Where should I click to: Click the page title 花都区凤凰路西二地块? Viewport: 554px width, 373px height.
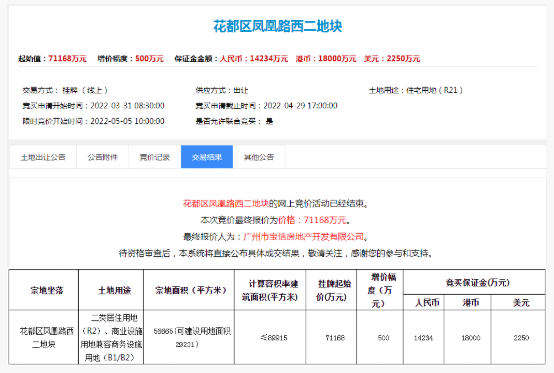[278, 26]
